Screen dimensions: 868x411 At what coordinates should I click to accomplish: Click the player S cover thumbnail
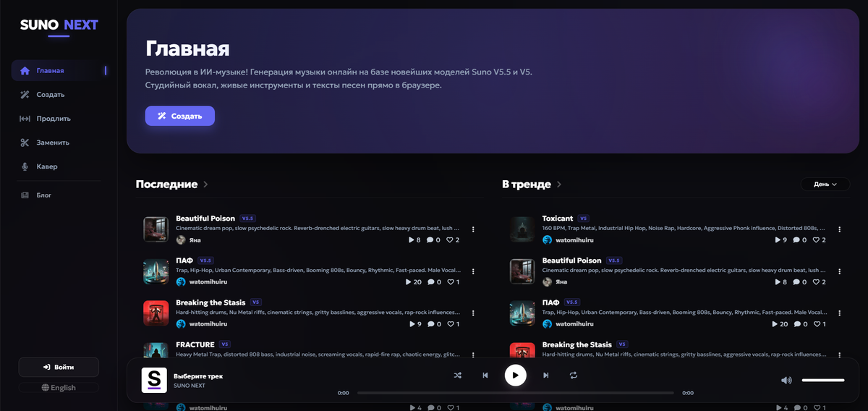point(154,380)
